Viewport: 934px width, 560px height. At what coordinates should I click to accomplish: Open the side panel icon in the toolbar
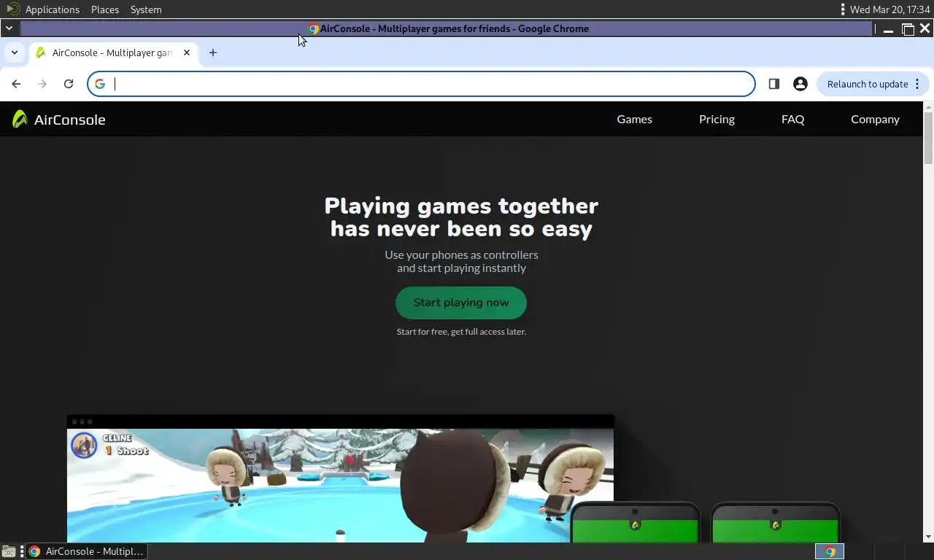click(x=774, y=84)
